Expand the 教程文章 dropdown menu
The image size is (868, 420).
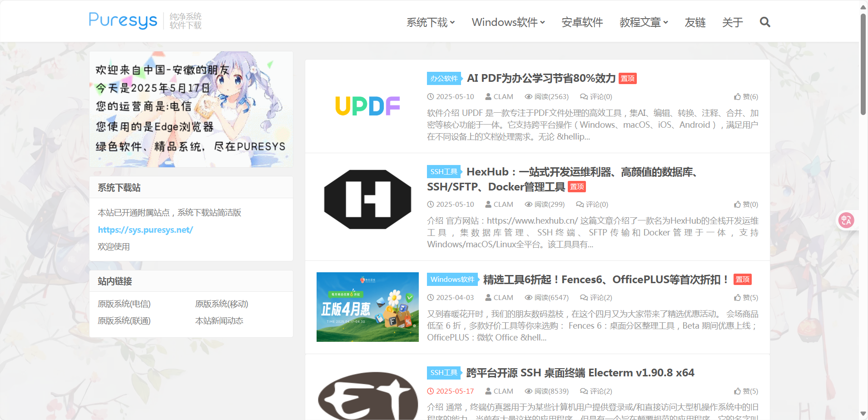[644, 22]
